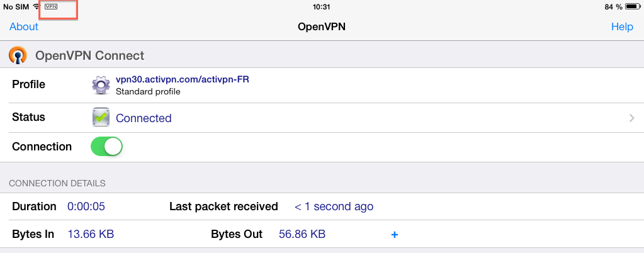Viewport: 644px width, 253px height.
Task: Turn off the Connection switch
Action: 107,147
